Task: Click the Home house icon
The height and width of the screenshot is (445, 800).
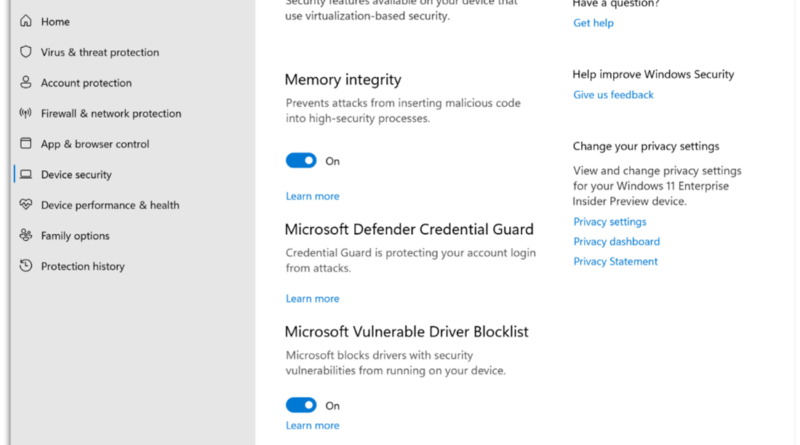Action: tap(26, 21)
